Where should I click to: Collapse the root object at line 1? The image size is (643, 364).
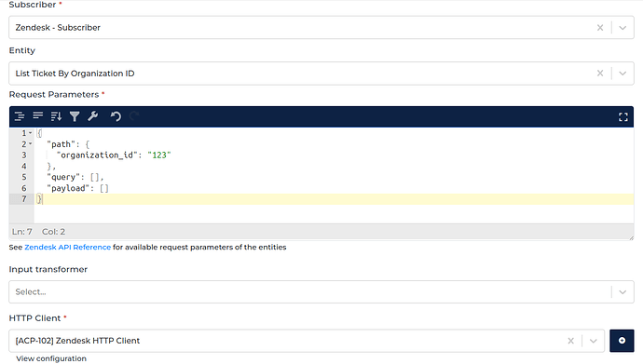click(x=30, y=133)
